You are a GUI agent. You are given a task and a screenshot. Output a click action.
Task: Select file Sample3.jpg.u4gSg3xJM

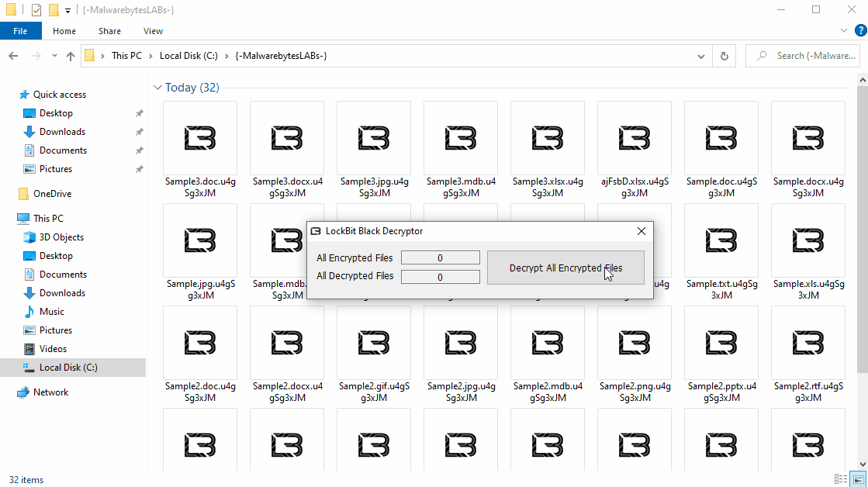click(374, 150)
